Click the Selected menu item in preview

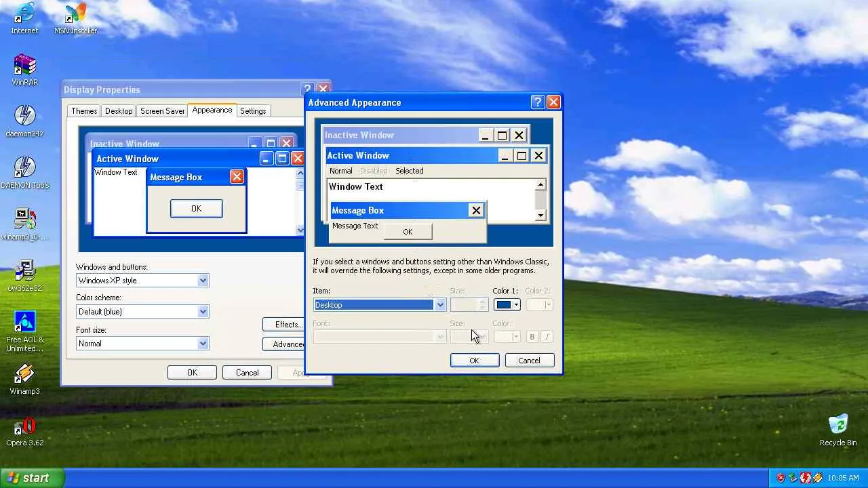(x=410, y=171)
